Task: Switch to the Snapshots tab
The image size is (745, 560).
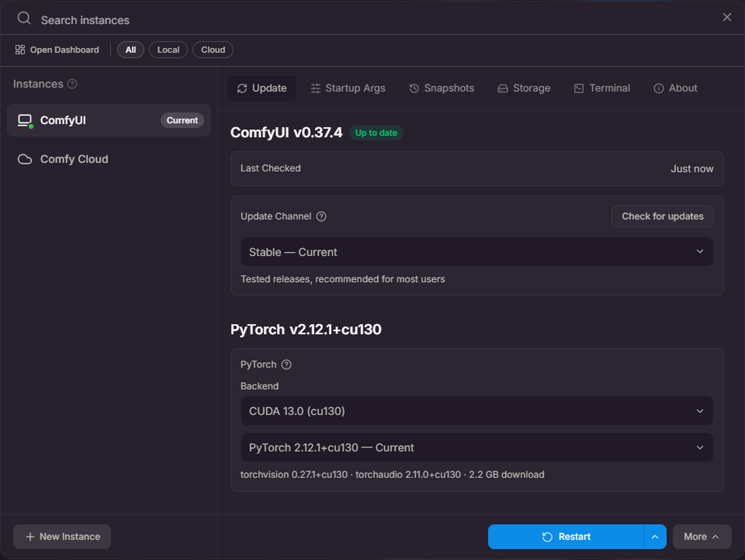Action: [442, 88]
